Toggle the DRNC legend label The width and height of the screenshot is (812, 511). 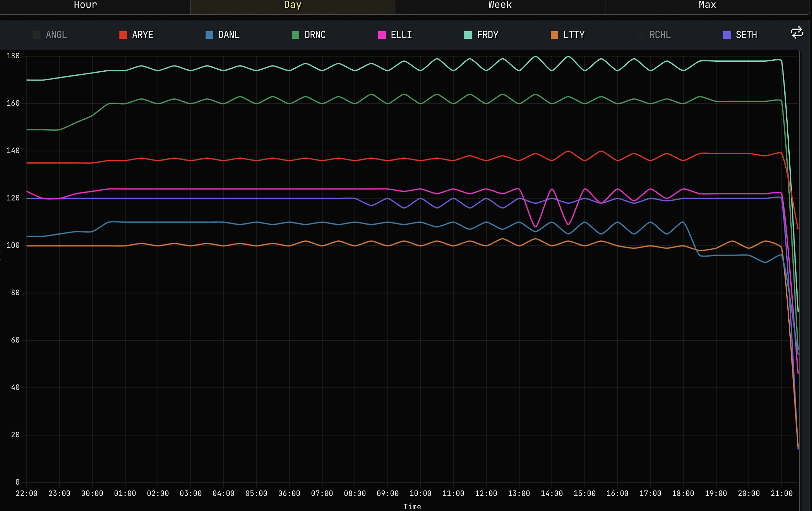point(315,35)
